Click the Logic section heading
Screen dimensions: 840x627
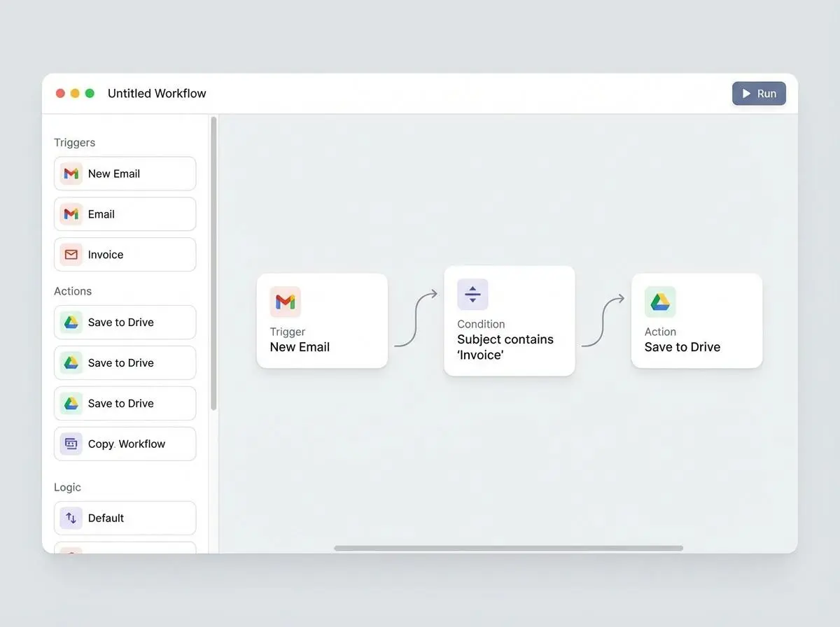(68, 488)
